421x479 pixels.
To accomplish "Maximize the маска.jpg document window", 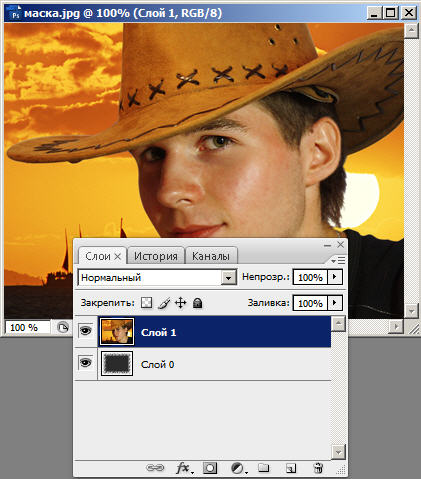I will (390, 13).
